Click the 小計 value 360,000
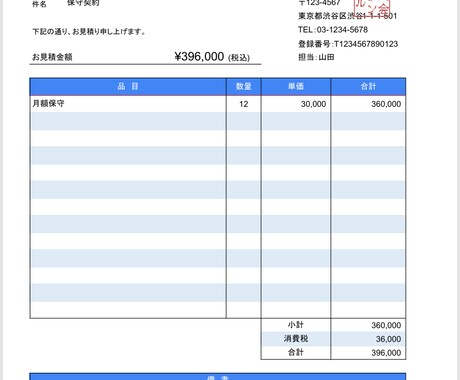 click(386, 325)
